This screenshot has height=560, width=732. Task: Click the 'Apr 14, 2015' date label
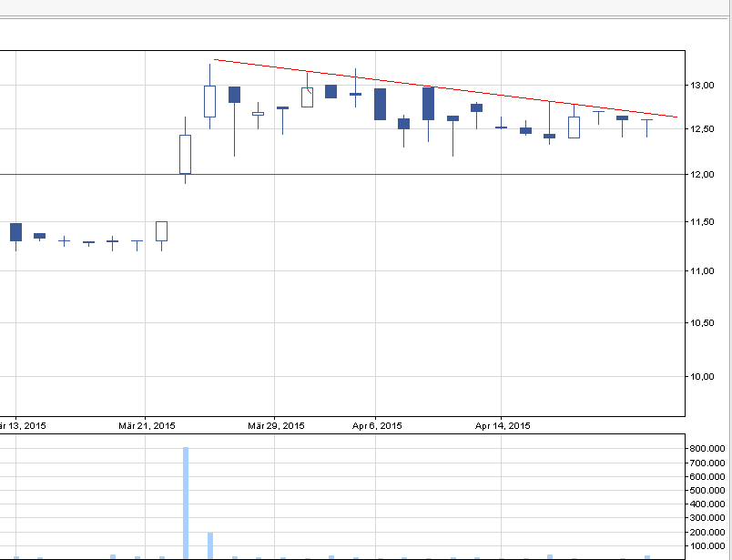pos(503,425)
